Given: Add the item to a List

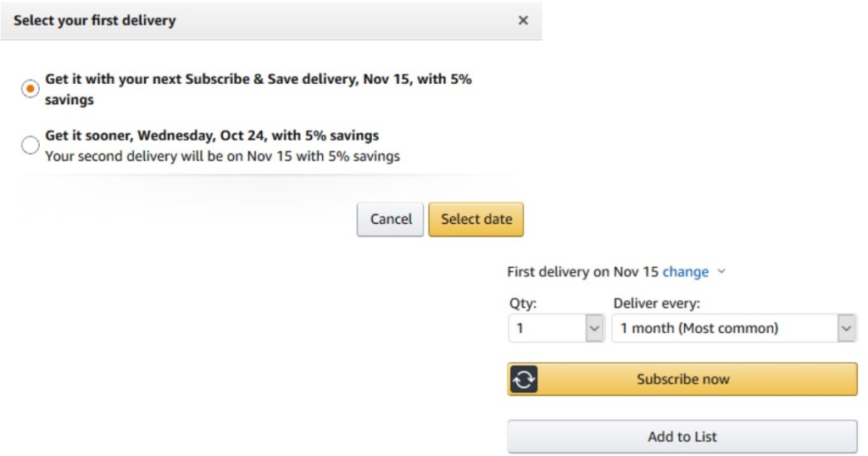Looking at the screenshot, I should point(682,437).
